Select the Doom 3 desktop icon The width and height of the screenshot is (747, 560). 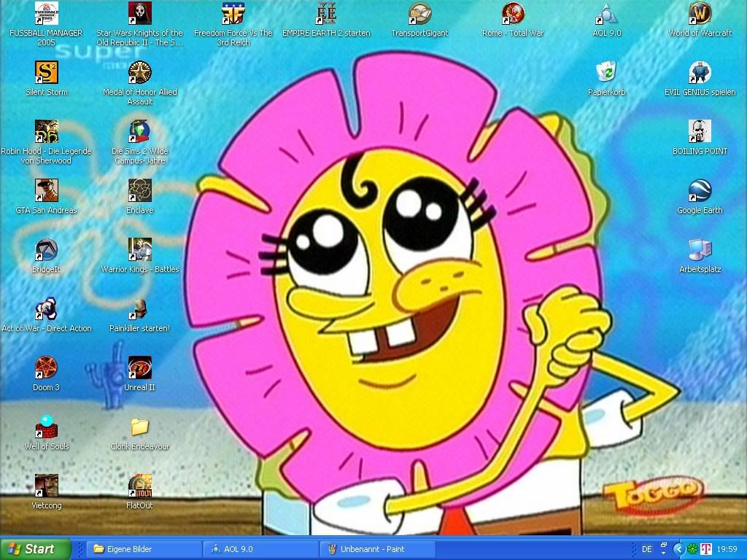point(46,367)
